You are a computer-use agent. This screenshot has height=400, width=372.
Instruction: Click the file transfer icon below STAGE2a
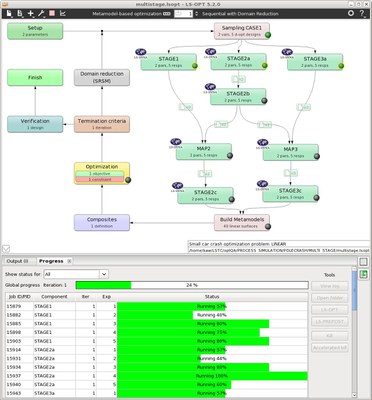(x=238, y=79)
